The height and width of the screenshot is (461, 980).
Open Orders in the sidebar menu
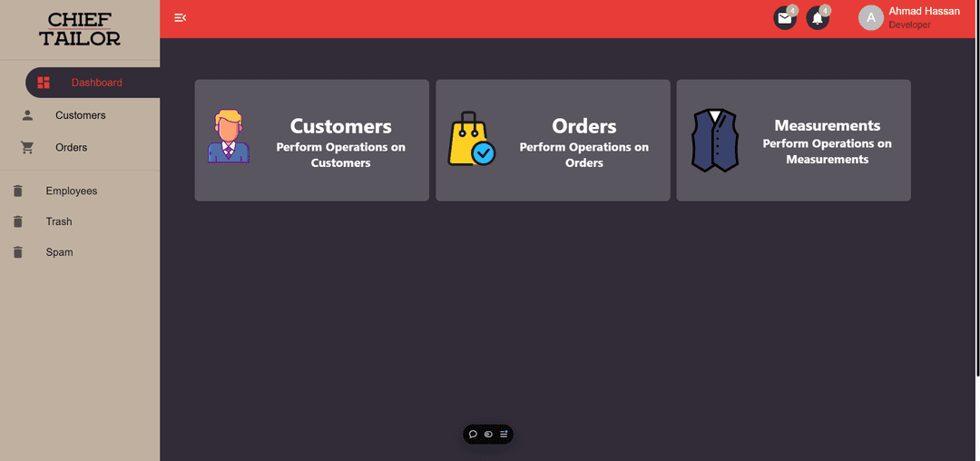click(x=80, y=148)
